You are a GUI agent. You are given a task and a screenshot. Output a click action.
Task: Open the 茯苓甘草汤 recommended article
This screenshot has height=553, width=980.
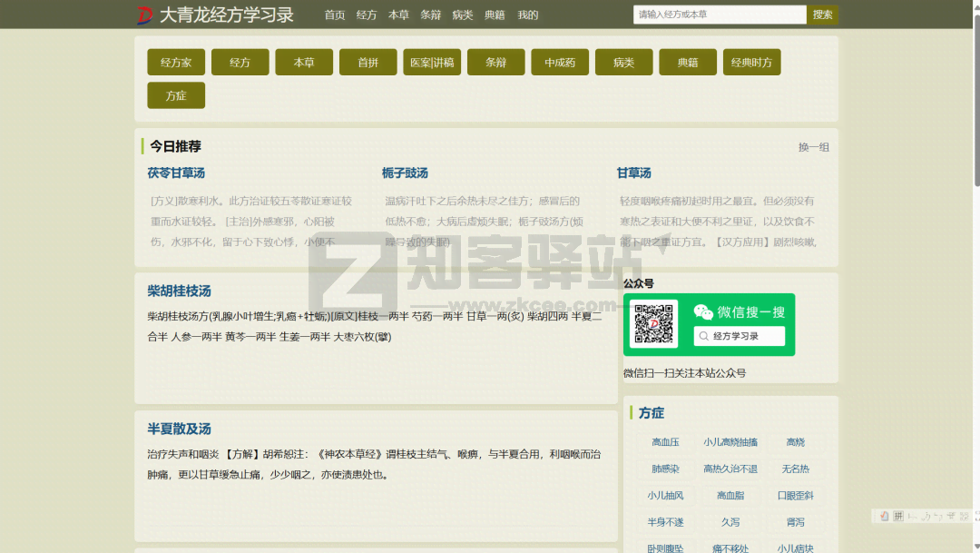(176, 173)
